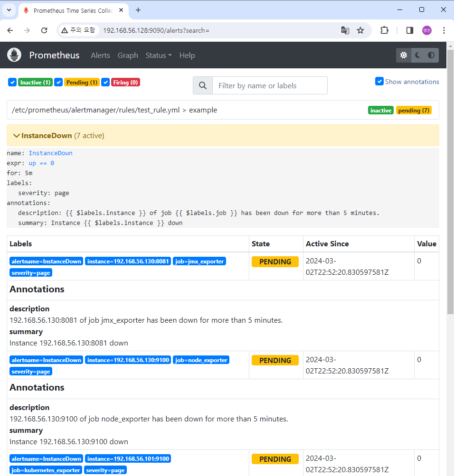
Task: Click the Inactive (1) green badge
Action: tap(35, 82)
